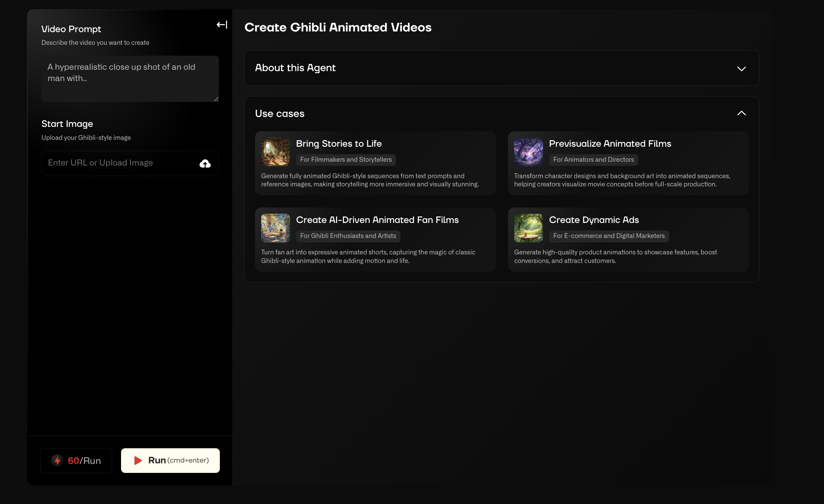Viewport: 824px width, 504px height.
Task: Select the For E-commerce and Digital Marketers tag
Action: tap(609, 236)
